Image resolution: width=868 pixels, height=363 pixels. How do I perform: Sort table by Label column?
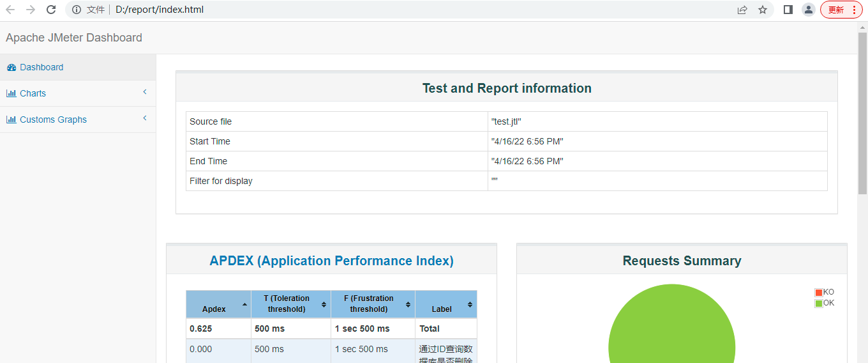(446, 304)
